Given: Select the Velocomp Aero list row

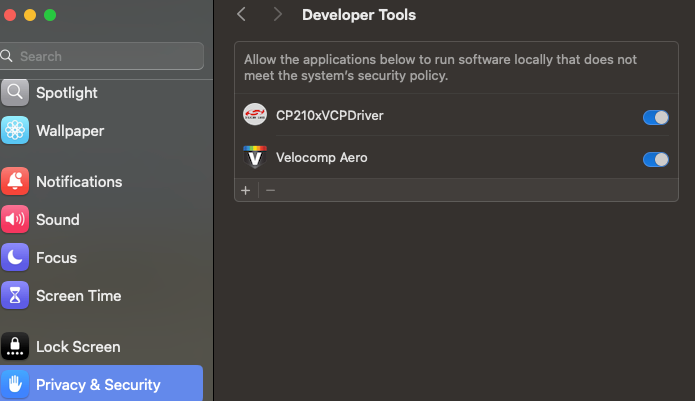Looking at the screenshot, I should coord(450,158).
